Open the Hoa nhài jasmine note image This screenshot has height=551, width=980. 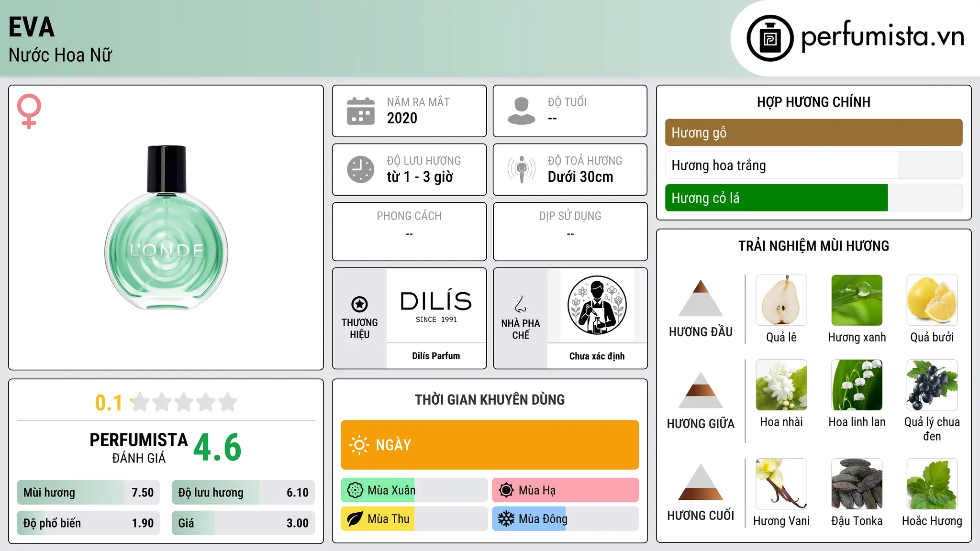(x=781, y=385)
